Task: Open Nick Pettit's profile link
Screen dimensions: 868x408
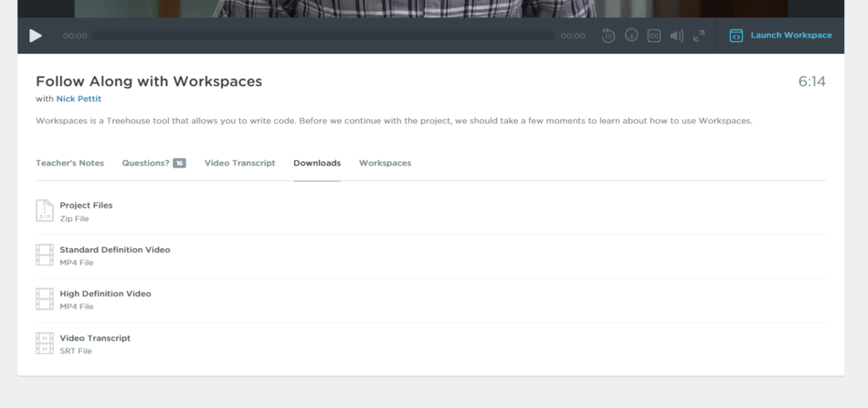Action: pos(79,99)
